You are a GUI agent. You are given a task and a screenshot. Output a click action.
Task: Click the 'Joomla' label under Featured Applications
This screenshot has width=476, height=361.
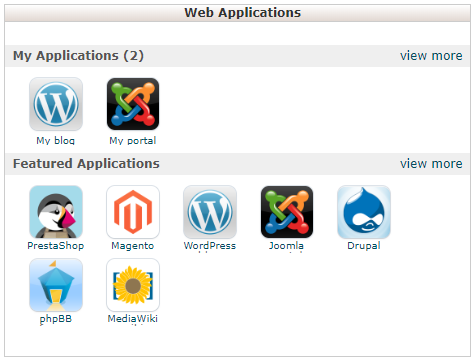point(287,246)
